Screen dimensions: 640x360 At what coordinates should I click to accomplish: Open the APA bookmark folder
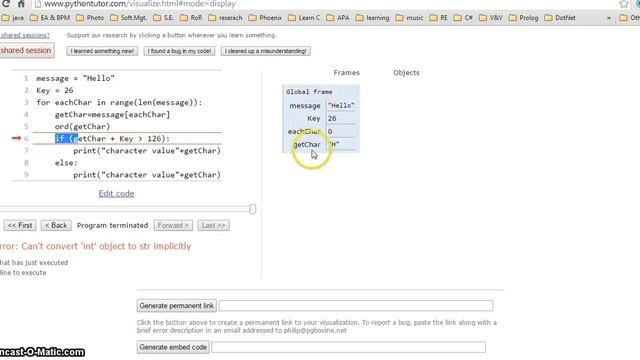pyautogui.click(x=338, y=18)
